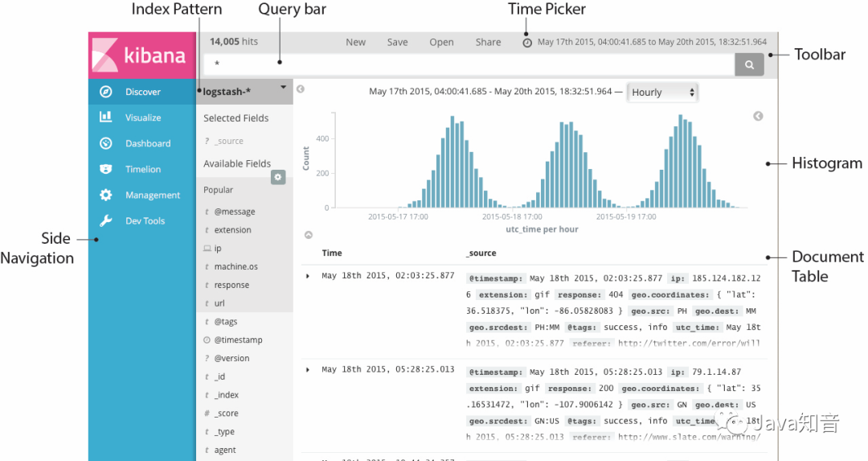Open the time range May 17th to May 20th
The height and width of the screenshot is (461, 868).
pyautogui.click(x=652, y=42)
